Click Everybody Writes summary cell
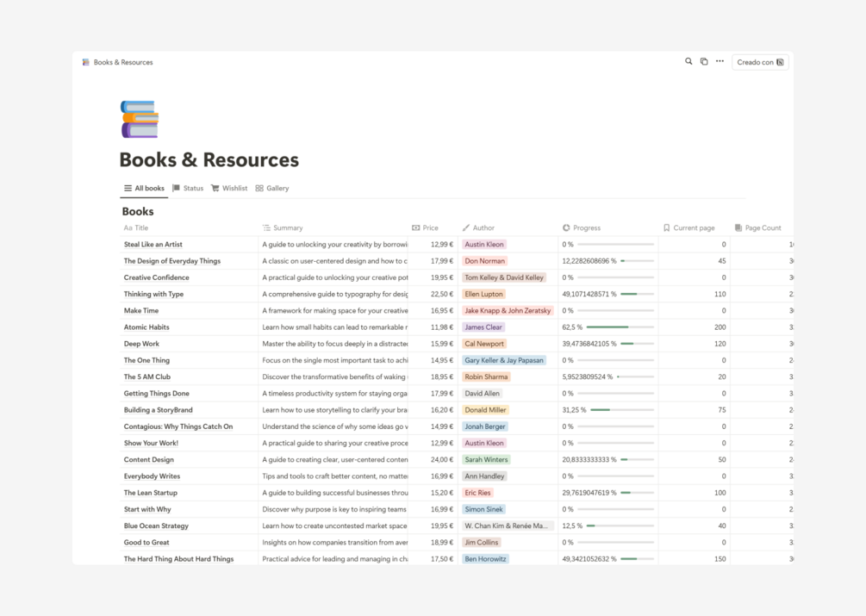This screenshot has height=616, width=866. 334,476
